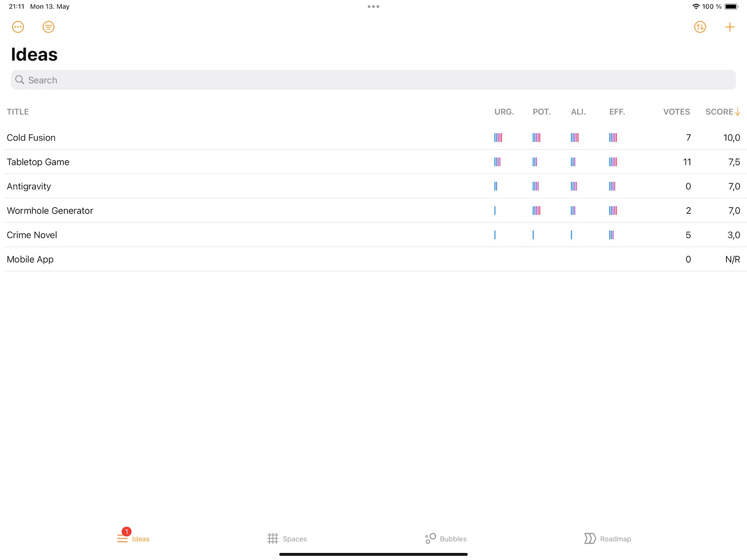Click the Spaces grid icon
Image resolution: width=747 pixels, height=560 pixels.
[x=273, y=539]
